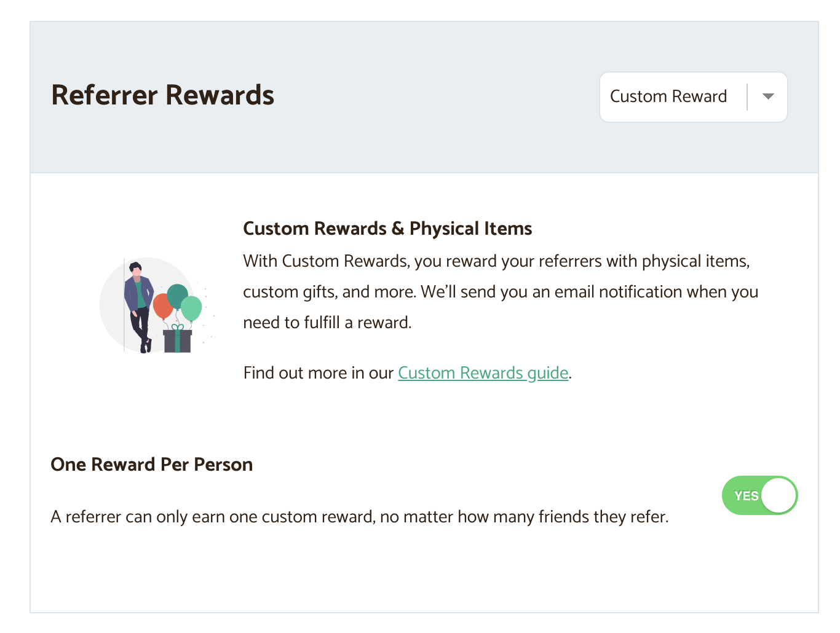Image resolution: width=840 pixels, height=633 pixels.
Task: Change the reward type via the combo box
Action: click(x=694, y=96)
